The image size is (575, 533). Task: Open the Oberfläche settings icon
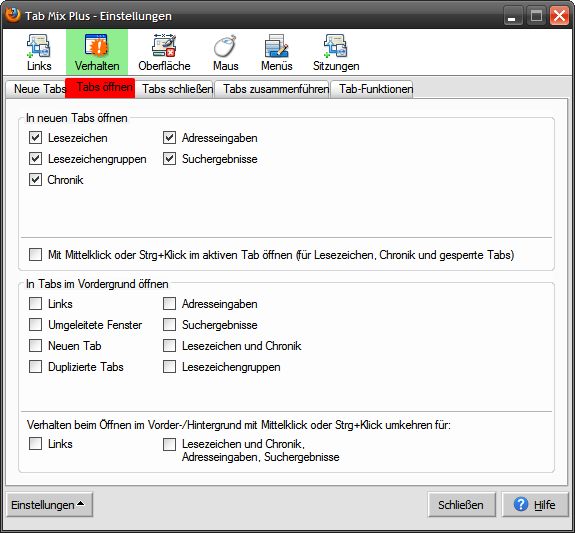click(164, 46)
